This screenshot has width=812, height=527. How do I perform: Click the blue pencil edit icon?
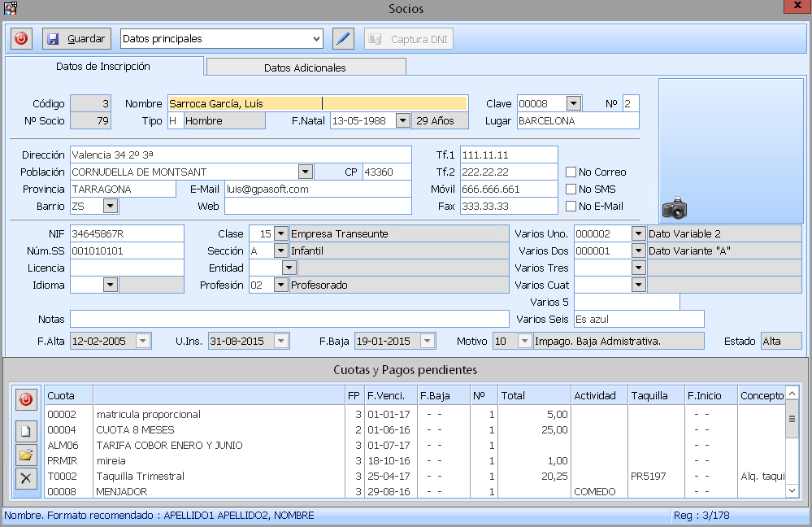(344, 38)
